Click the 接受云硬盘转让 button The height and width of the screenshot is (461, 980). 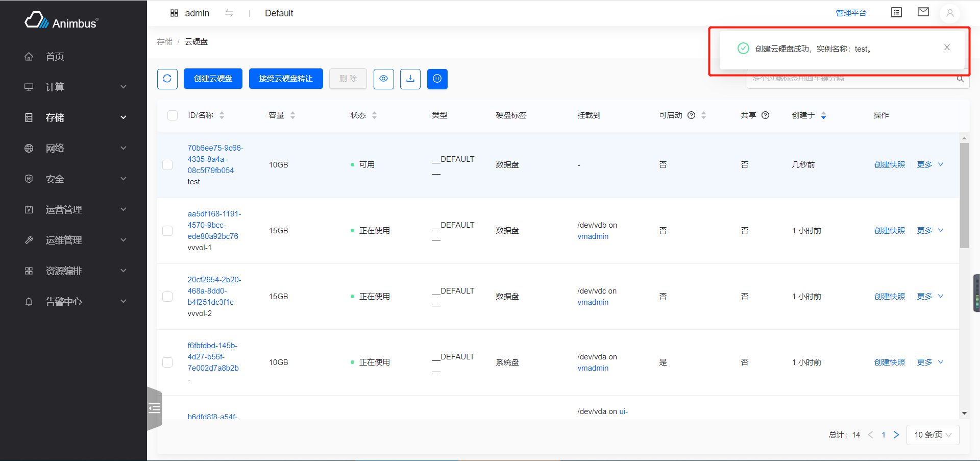(286, 79)
